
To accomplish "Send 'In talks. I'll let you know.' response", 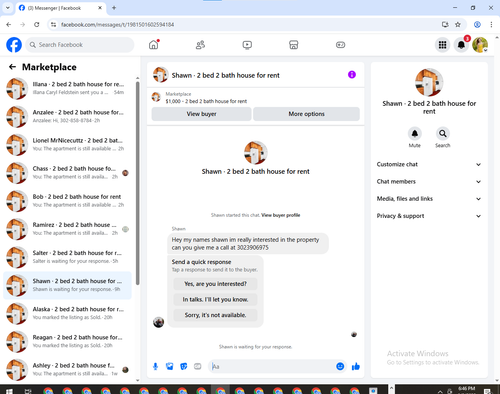I will coord(215,300).
